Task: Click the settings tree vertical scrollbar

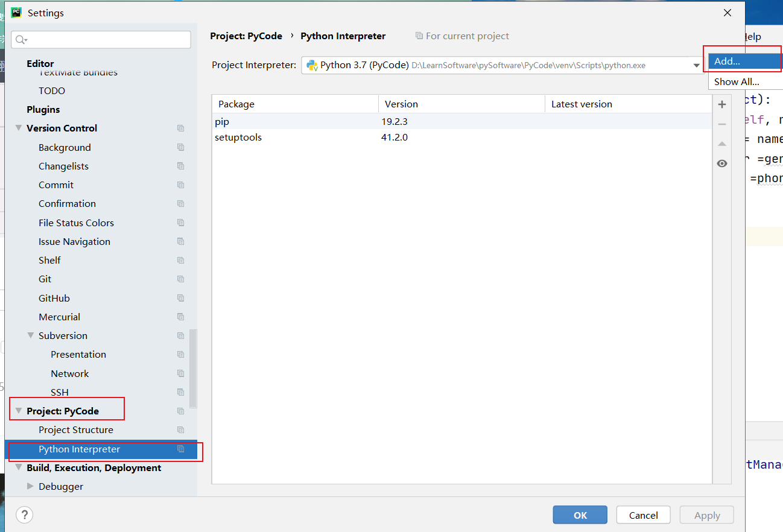Action: click(193, 368)
